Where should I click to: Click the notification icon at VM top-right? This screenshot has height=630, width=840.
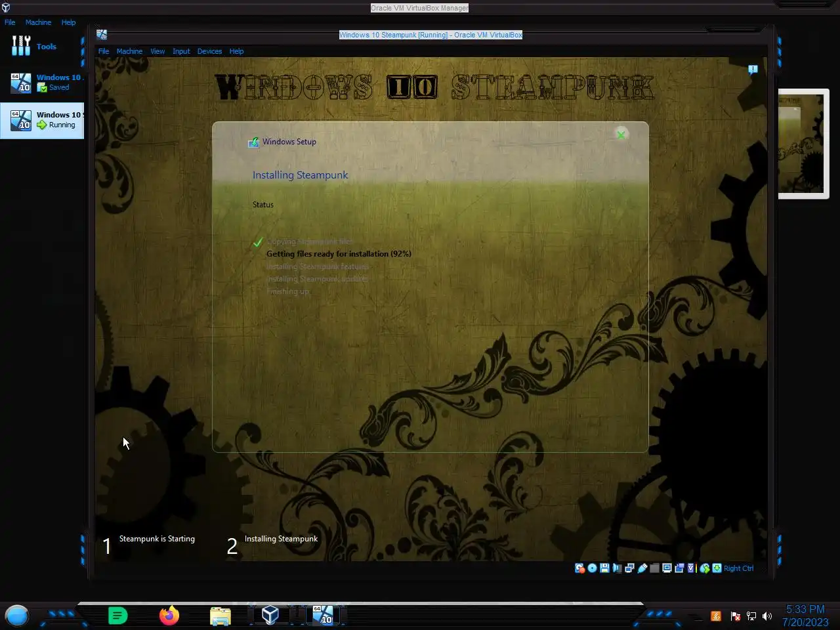click(x=753, y=69)
